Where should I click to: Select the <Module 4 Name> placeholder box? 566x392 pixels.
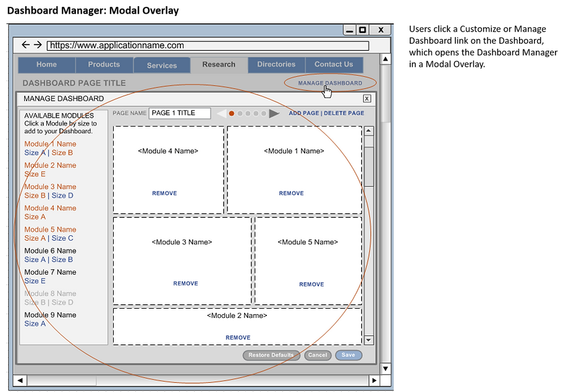169,170
